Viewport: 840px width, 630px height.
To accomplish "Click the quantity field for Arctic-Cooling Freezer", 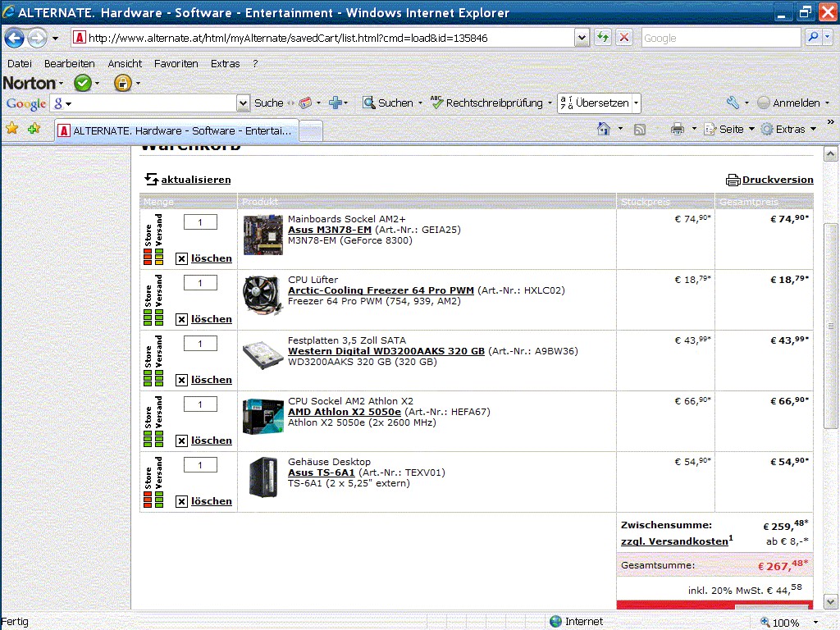I will (200, 283).
